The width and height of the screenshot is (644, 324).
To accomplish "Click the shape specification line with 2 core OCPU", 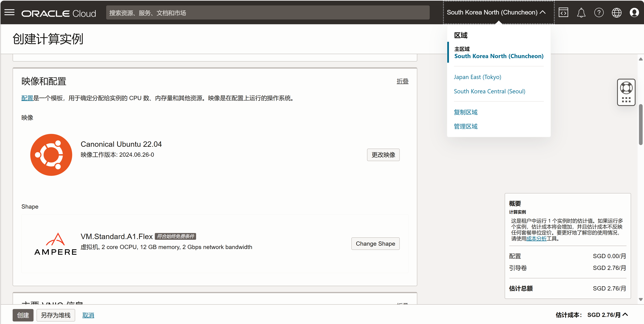I will 166,247.
